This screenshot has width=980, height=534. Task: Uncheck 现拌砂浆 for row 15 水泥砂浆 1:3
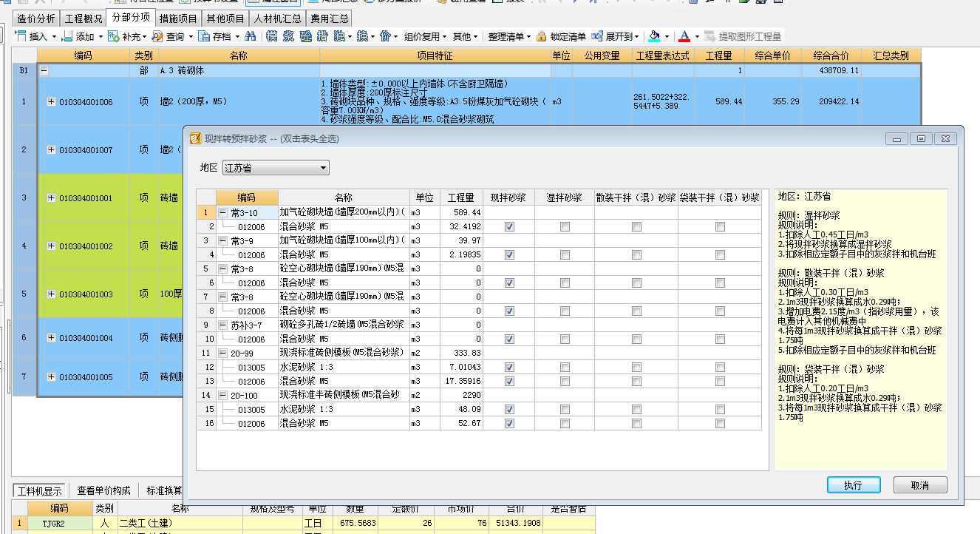pos(508,410)
